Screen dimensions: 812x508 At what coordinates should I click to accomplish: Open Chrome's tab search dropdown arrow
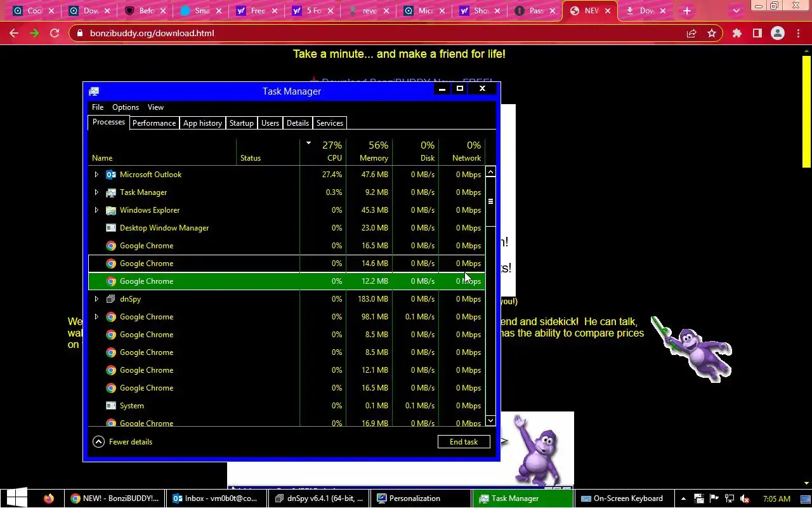pos(737,11)
